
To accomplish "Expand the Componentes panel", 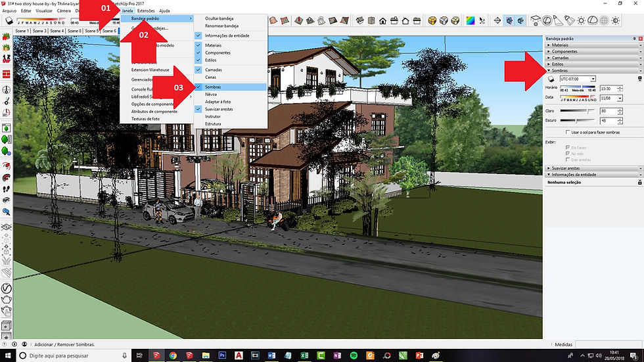I will 594,52.
